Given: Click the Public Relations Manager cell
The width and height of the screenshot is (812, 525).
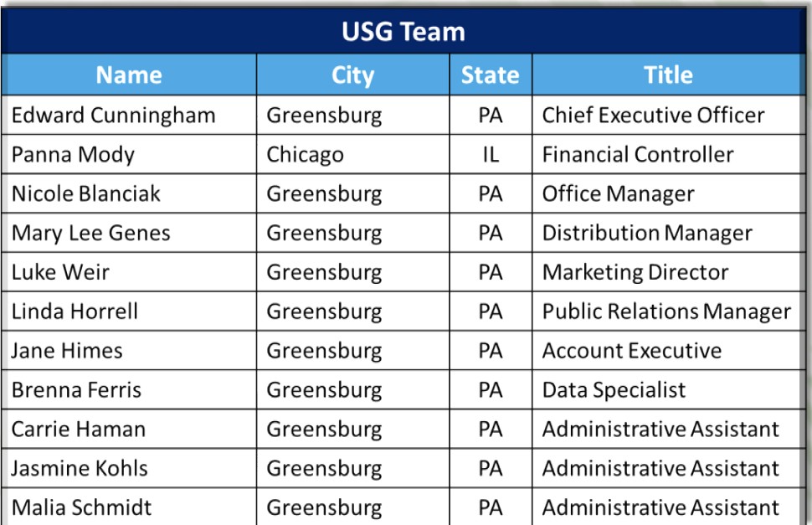Looking at the screenshot, I should [x=666, y=311].
